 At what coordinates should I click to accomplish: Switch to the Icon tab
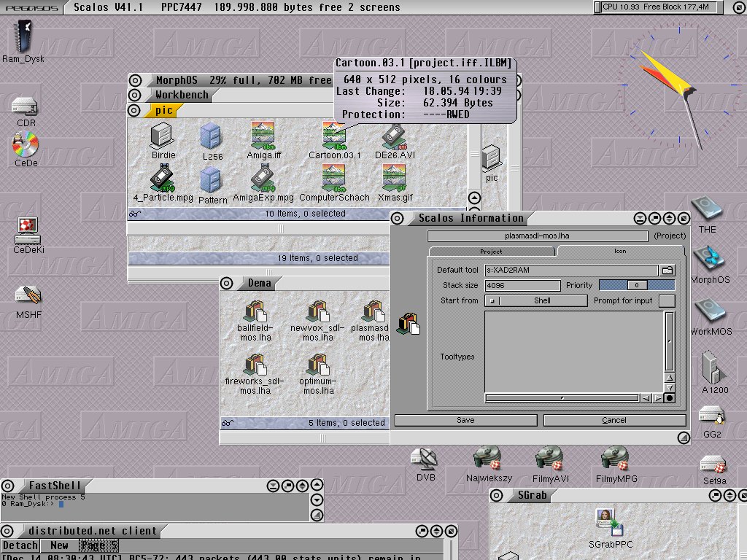[620, 251]
